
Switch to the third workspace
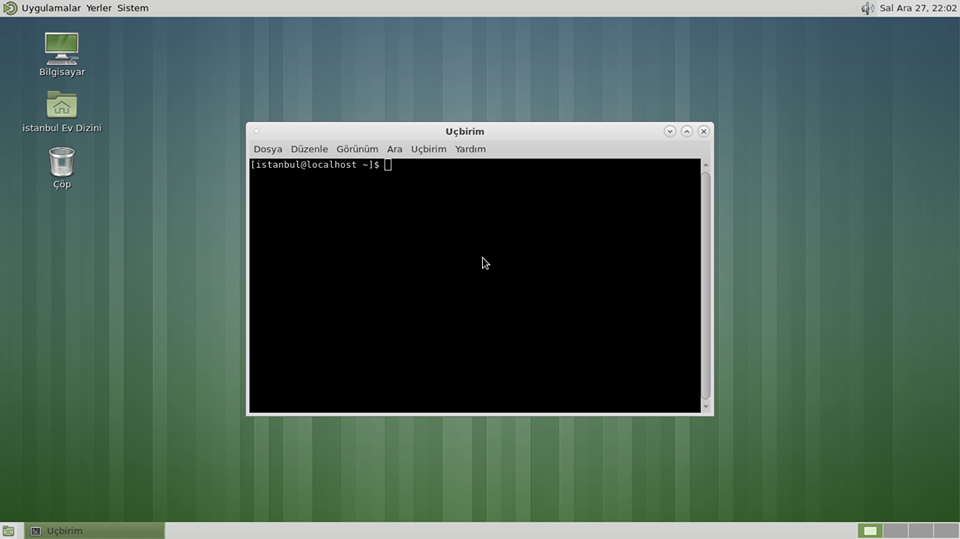(920, 531)
